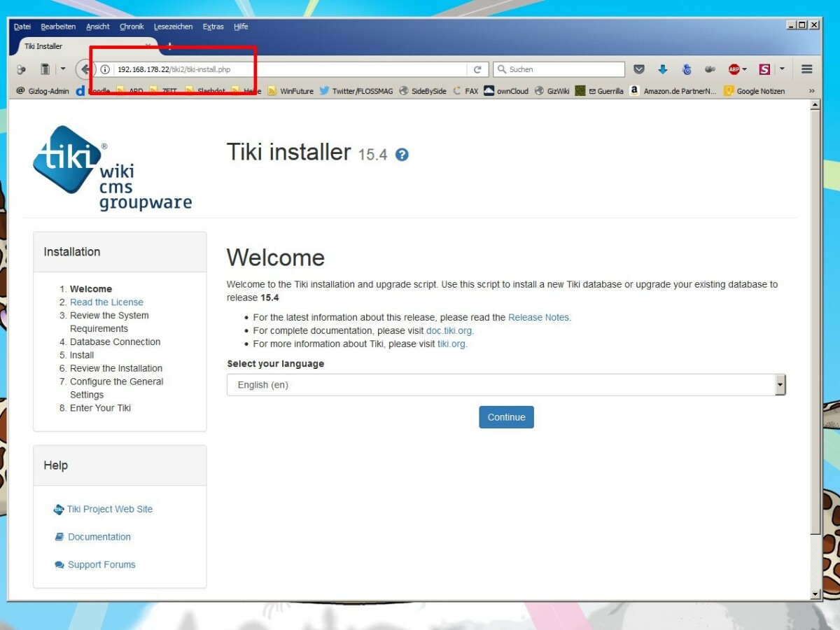Expand the dropdown arrow after the S icon
840x630 pixels.
click(x=782, y=69)
